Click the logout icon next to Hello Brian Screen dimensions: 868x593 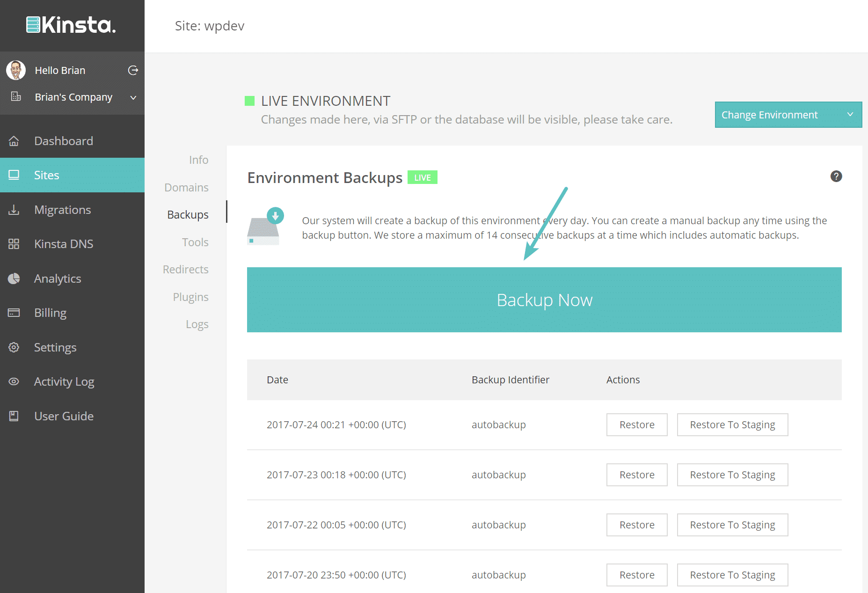click(133, 70)
